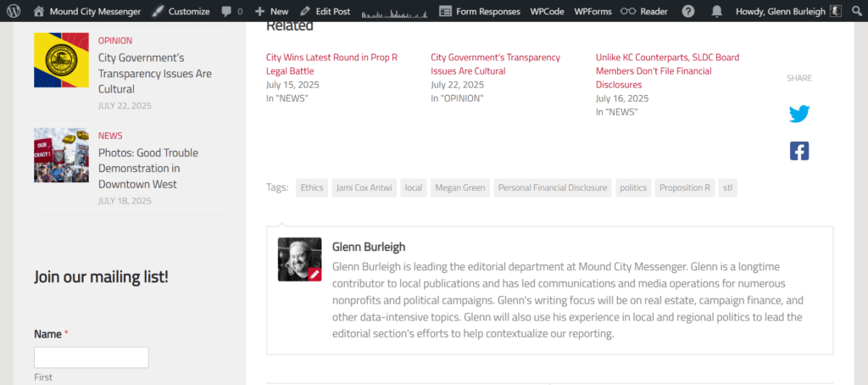Open Form Responses in admin bar
The height and width of the screenshot is (385, 868).
point(480,11)
